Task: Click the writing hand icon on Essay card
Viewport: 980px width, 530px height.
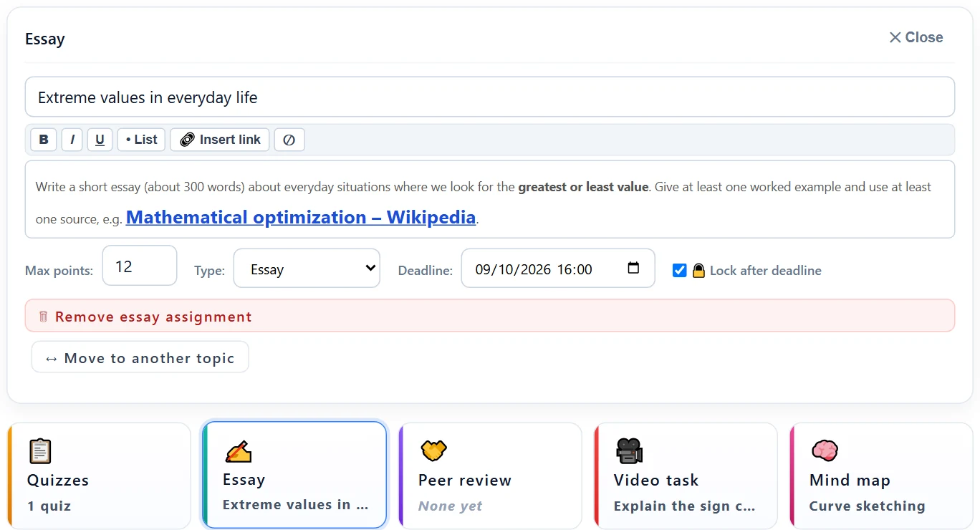Action: [x=238, y=451]
